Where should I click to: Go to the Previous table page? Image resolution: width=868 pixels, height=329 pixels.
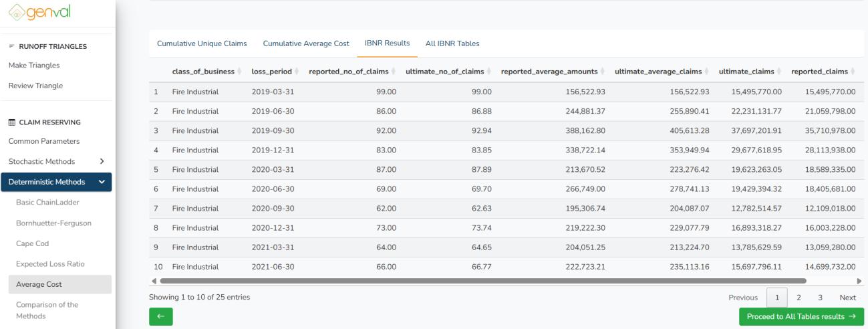tap(743, 298)
